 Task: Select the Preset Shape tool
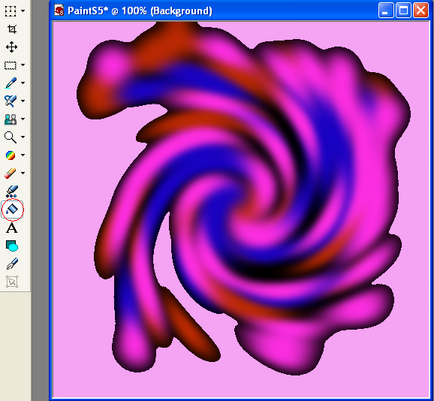[x=12, y=246]
